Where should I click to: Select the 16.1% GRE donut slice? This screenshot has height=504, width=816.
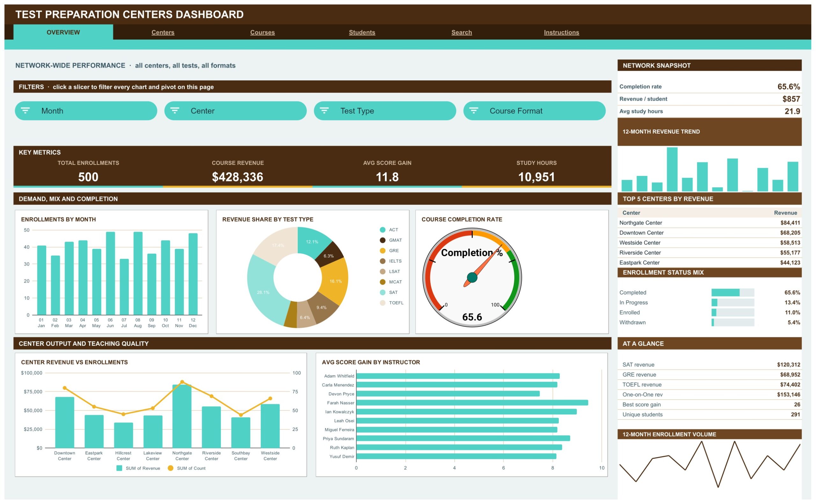point(335,281)
